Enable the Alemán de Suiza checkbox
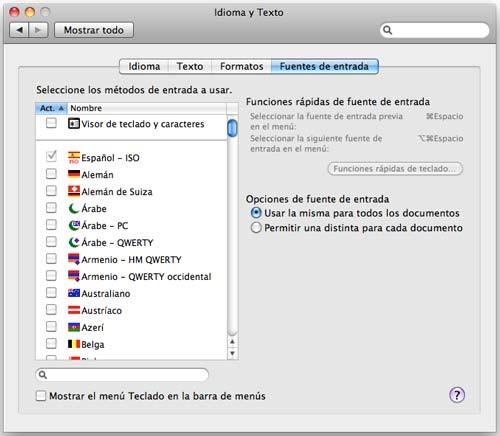The image size is (500, 436). (x=51, y=191)
